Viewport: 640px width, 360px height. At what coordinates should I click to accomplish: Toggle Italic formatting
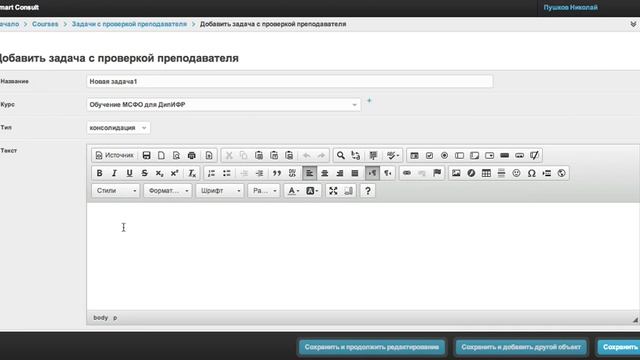point(114,173)
